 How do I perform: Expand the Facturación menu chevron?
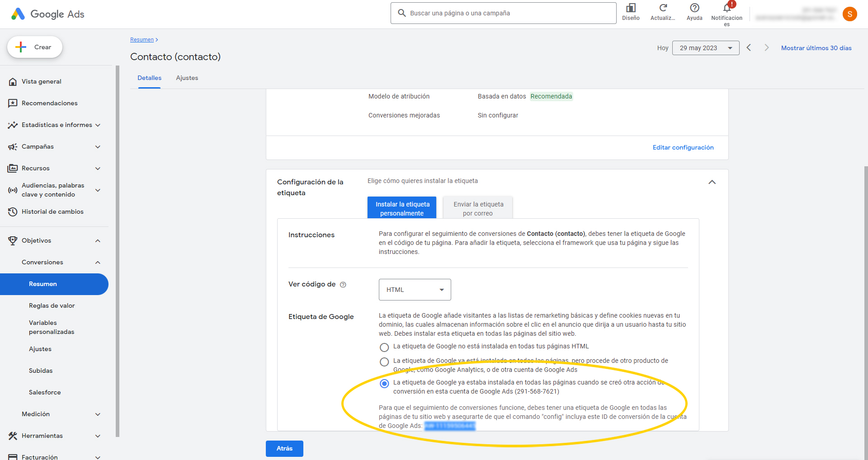click(98, 457)
